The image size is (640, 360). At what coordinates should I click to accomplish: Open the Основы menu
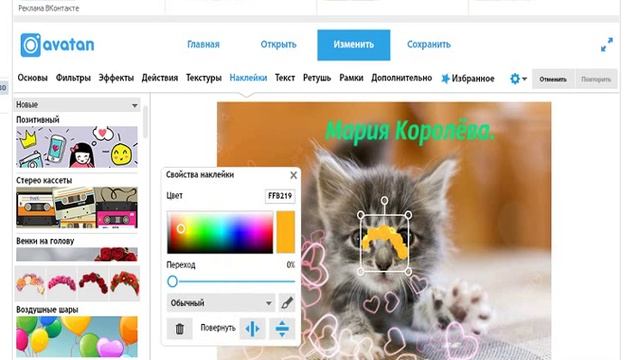[32, 78]
